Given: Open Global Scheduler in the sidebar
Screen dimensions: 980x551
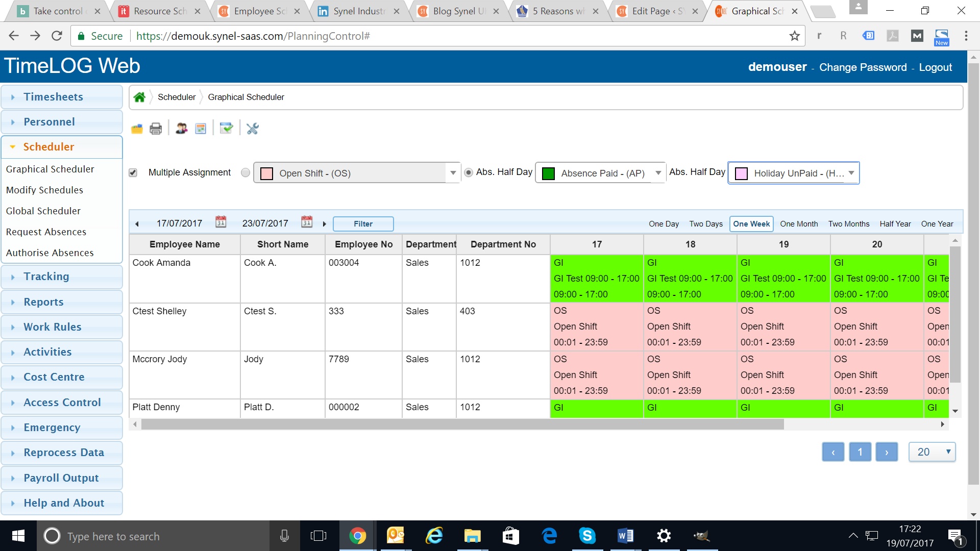Looking at the screenshot, I should tap(43, 211).
